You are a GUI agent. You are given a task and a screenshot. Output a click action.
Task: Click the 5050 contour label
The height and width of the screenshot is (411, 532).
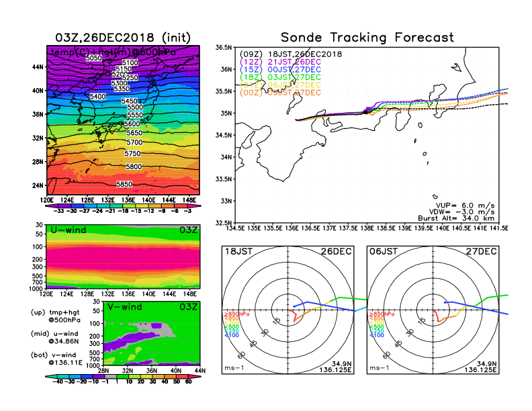tap(93, 58)
